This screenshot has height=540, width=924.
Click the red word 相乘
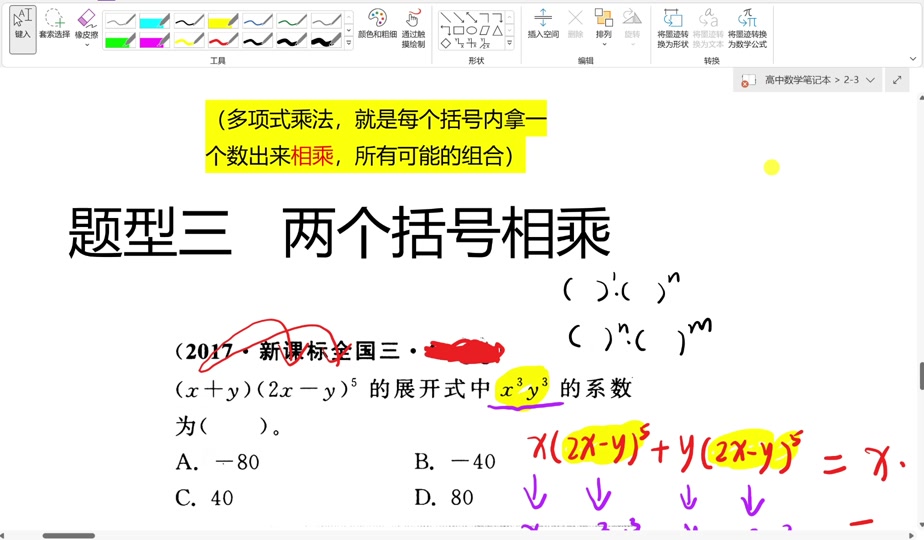click(x=312, y=156)
